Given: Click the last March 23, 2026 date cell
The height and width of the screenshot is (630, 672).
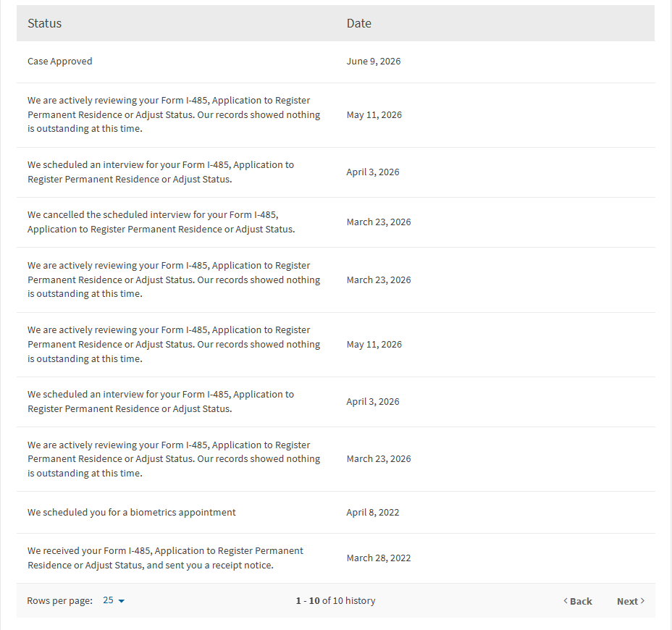Looking at the screenshot, I should tap(379, 458).
